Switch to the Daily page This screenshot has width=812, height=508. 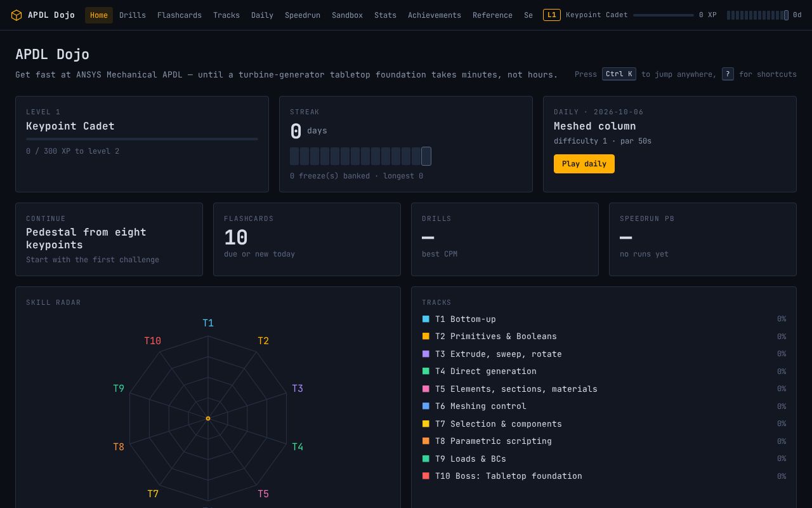[x=262, y=15]
